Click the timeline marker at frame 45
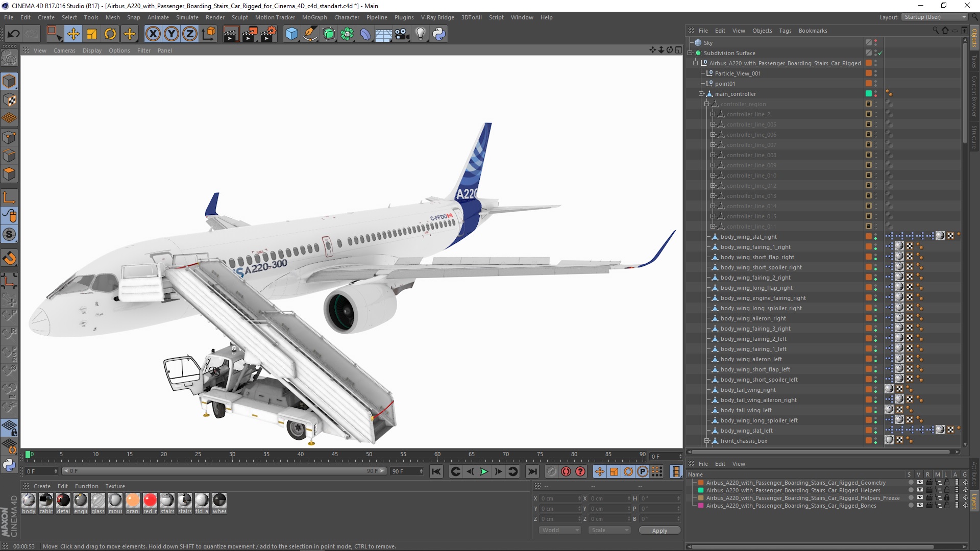The width and height of the screenshot is (980, 551). [x=334, y=454]
